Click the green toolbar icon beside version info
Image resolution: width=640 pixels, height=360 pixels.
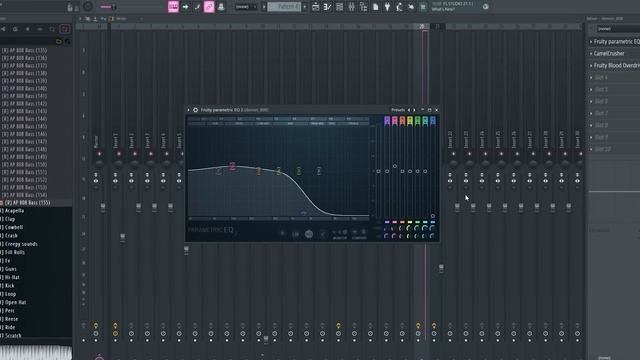click(x=423, y=7)
